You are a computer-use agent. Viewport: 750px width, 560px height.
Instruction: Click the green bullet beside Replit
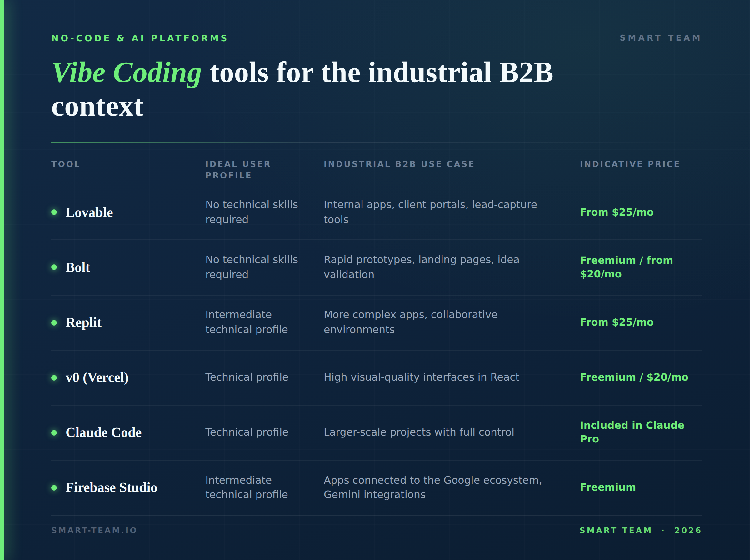(x=54, y=322)
